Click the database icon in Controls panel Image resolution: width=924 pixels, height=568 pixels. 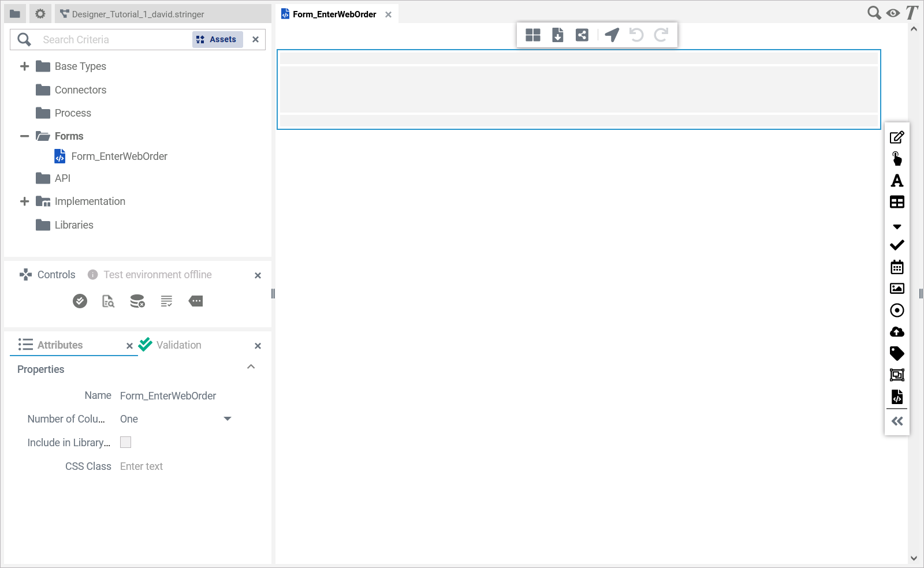coord(137,301)
